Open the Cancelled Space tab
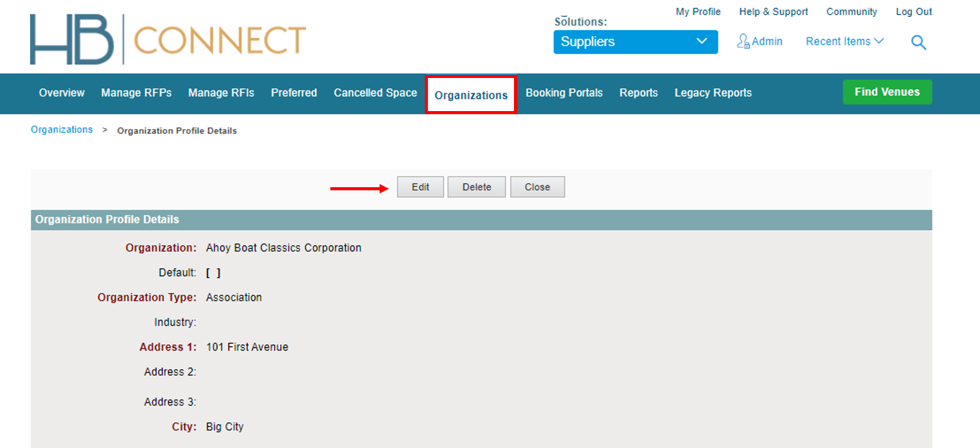 (375, 93)
